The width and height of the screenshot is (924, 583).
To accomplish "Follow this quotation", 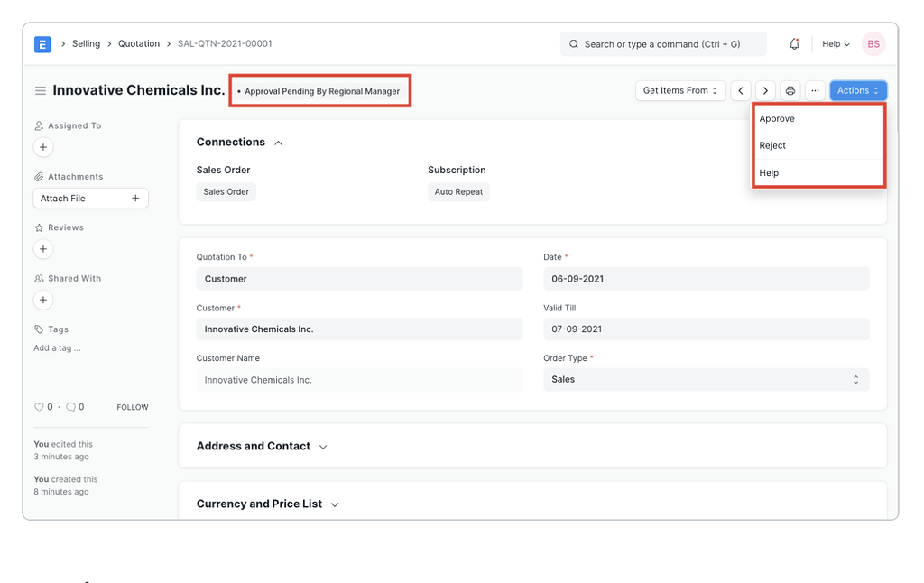I will click(x=132, y=407).
